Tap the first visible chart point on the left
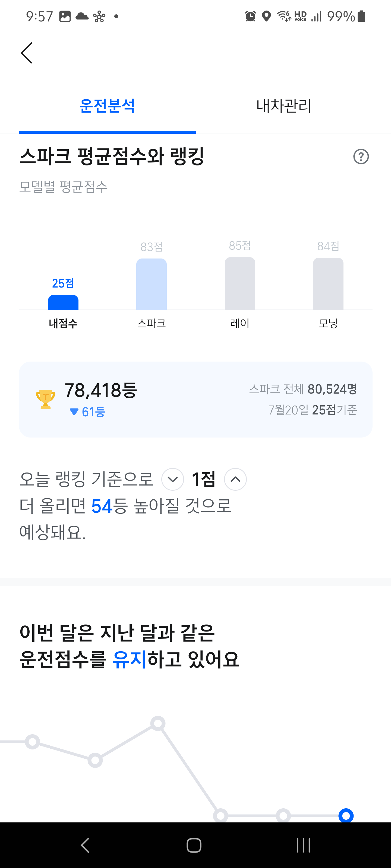 tap(32, 742)
